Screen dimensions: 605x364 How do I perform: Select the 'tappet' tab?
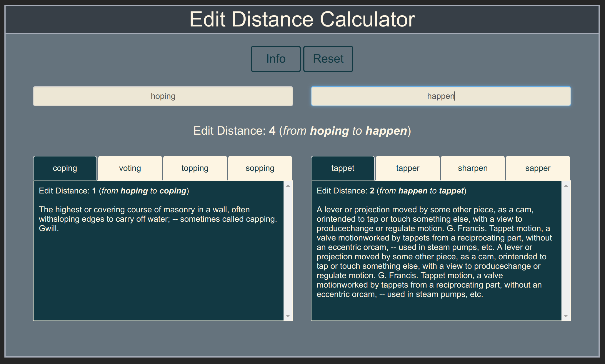pyautogui.click(x=343, y=168)
